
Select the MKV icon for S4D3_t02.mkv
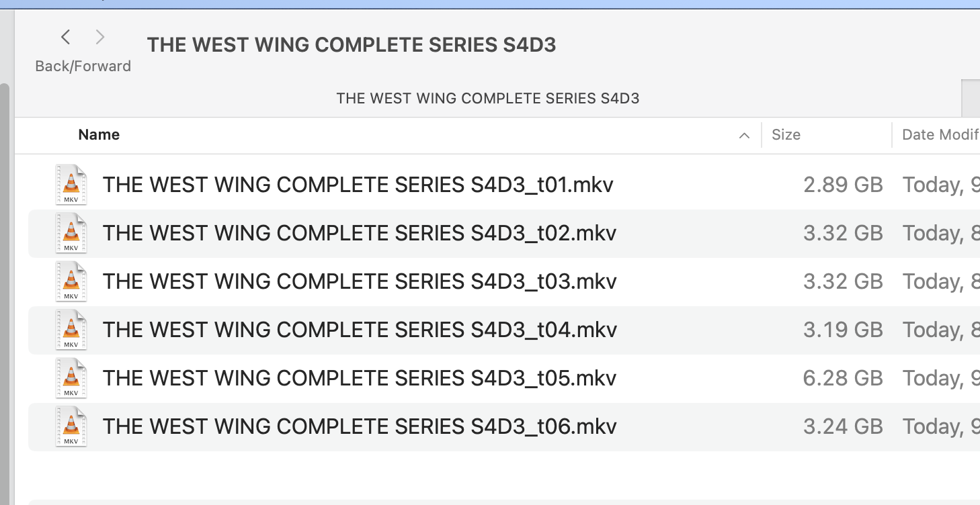pyautogui.click(x=71, y=233)
